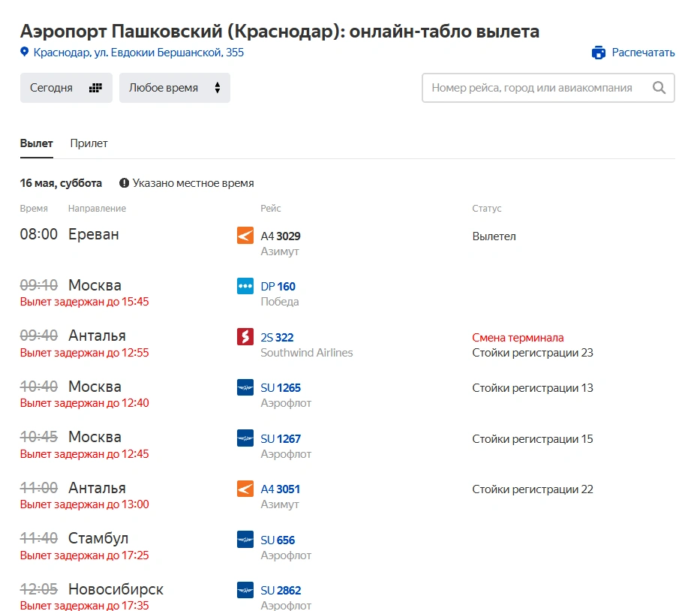
Task: Click the Аэрофлот logo for flight SU 2862
Action: pyautogui.click(x=245, y=590)
